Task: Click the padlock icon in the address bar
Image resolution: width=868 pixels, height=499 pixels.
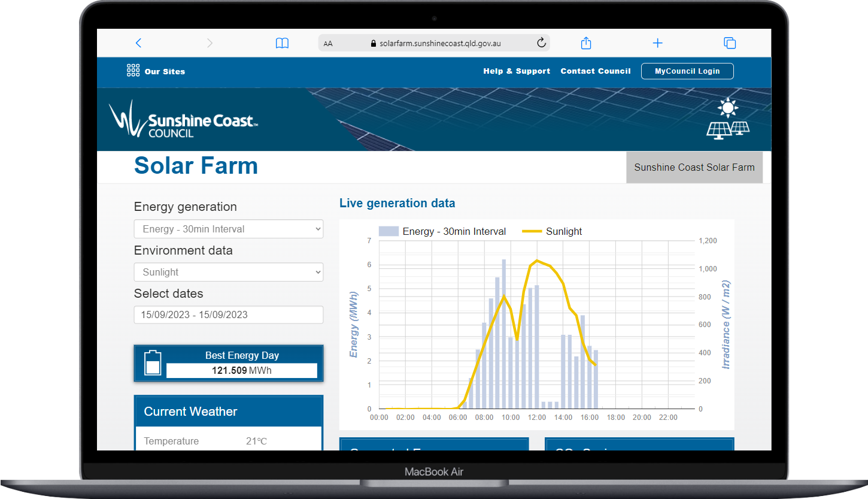Action: coord(374,43)
